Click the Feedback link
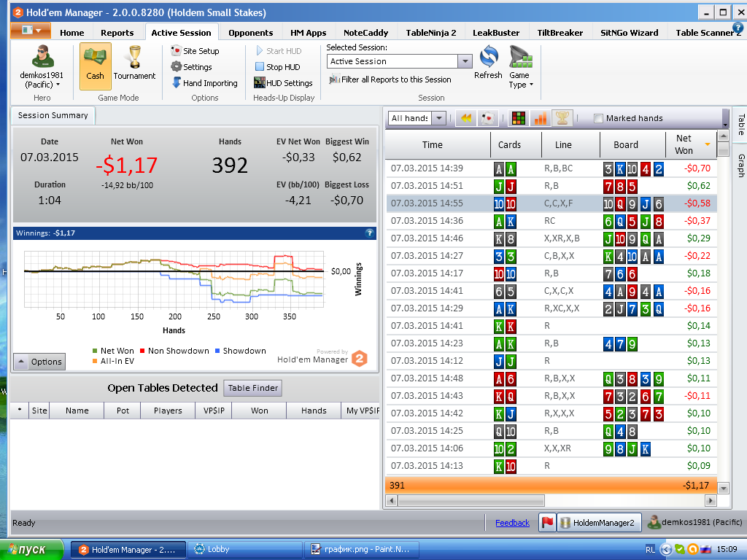The height and width of the screenshot is (560, 747). (512, 523)
